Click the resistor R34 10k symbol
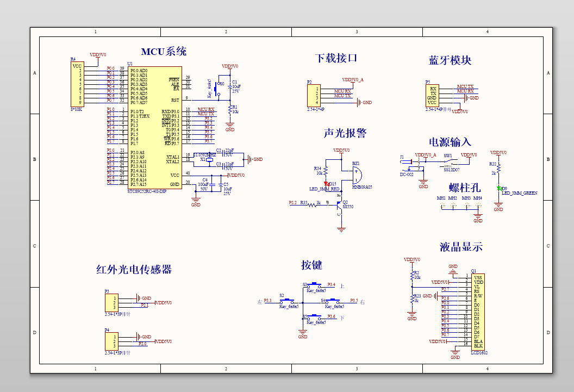This screenshot has width=574, height=392. click(x=326, y=171)
